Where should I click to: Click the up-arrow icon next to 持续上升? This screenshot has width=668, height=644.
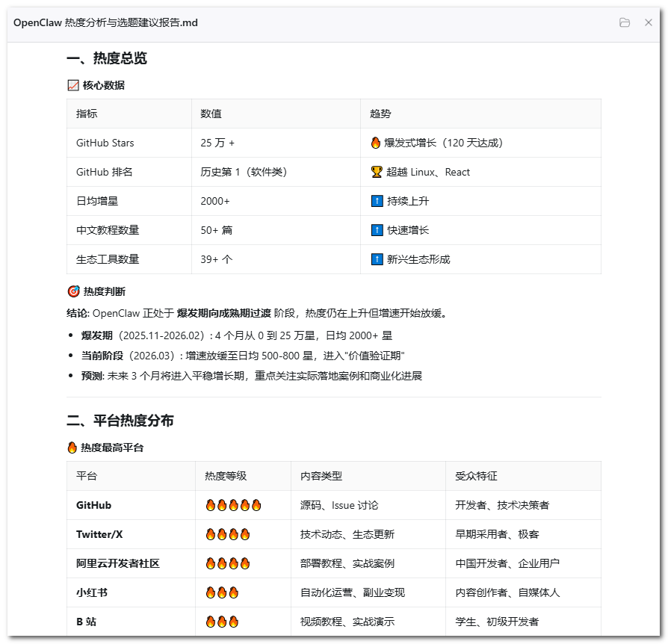[377, 201]
